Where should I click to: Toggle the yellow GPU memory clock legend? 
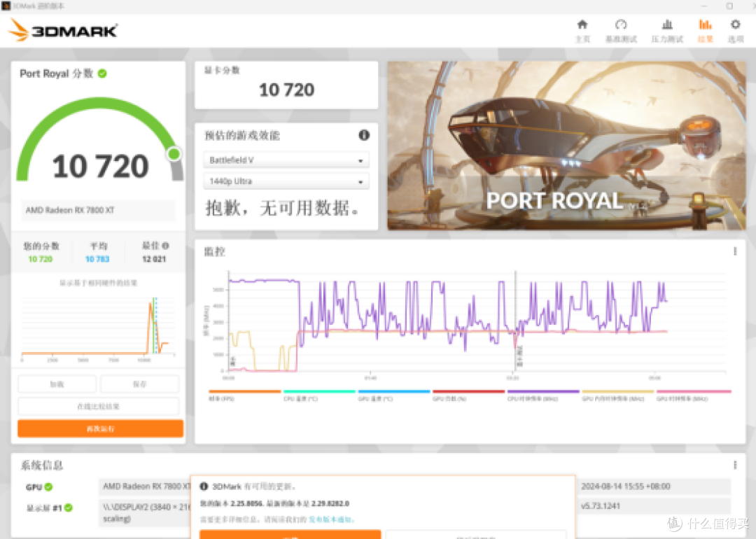[x=618, y=395]
